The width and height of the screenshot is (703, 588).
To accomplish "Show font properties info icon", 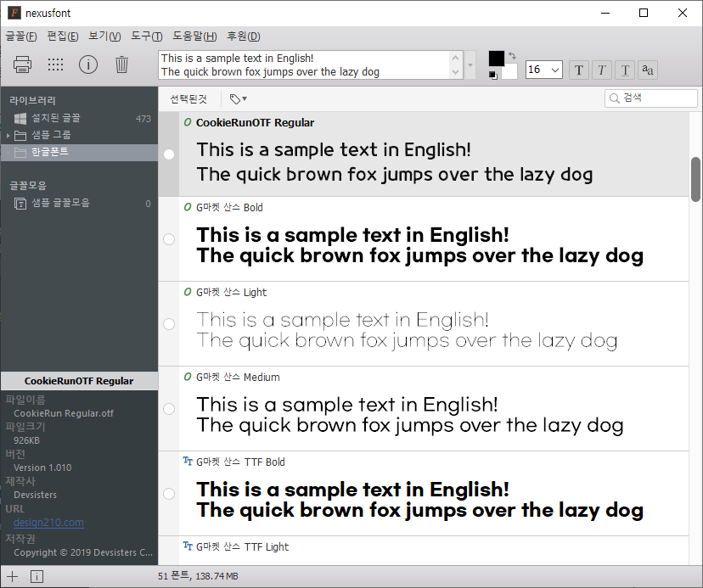I will coord(88,64).
